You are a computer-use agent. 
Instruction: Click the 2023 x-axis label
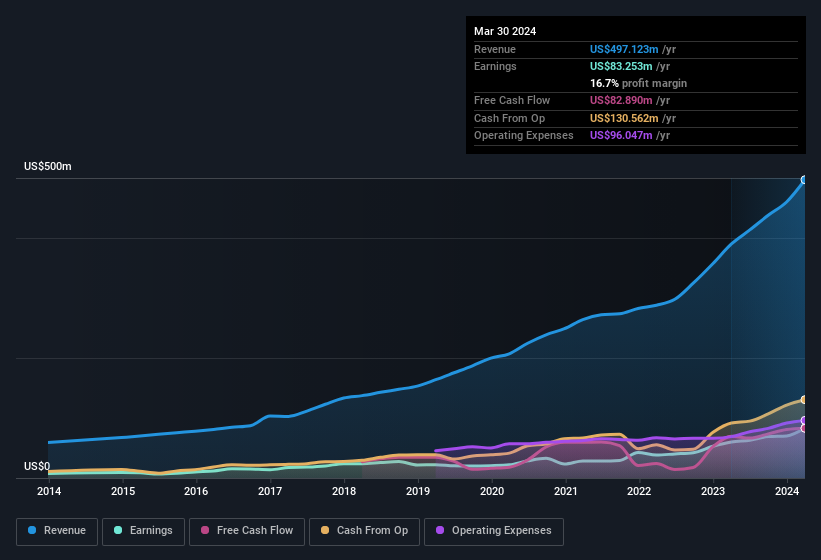[x=713, y=491]
